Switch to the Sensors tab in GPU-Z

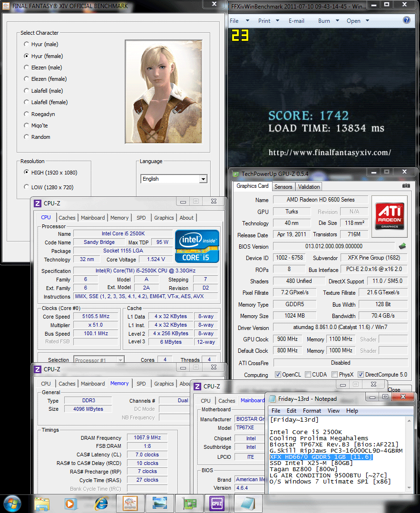[283, 186]
